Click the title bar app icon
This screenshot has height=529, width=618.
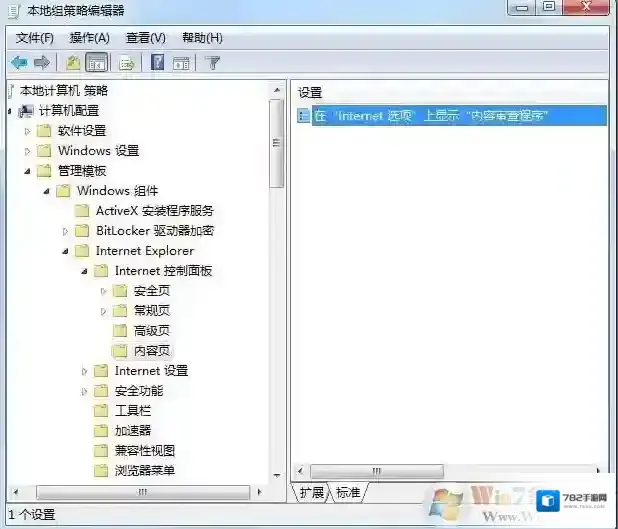coord(14,11)
